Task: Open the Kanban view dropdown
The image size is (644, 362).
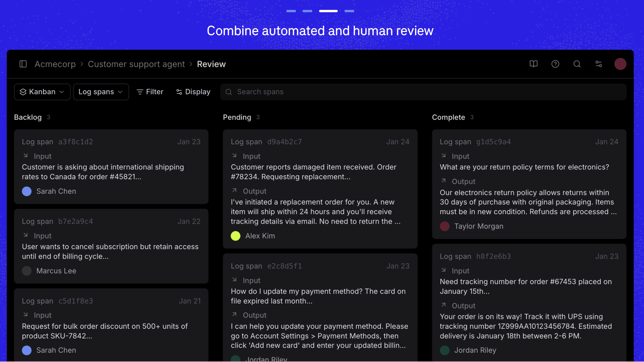Action: [x=42, y=92]
